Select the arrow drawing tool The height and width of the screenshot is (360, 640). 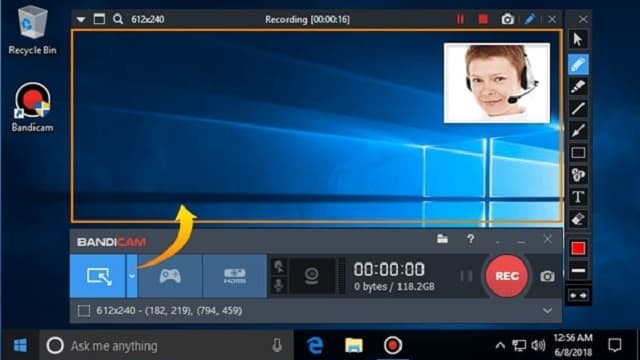click(578, 131)
